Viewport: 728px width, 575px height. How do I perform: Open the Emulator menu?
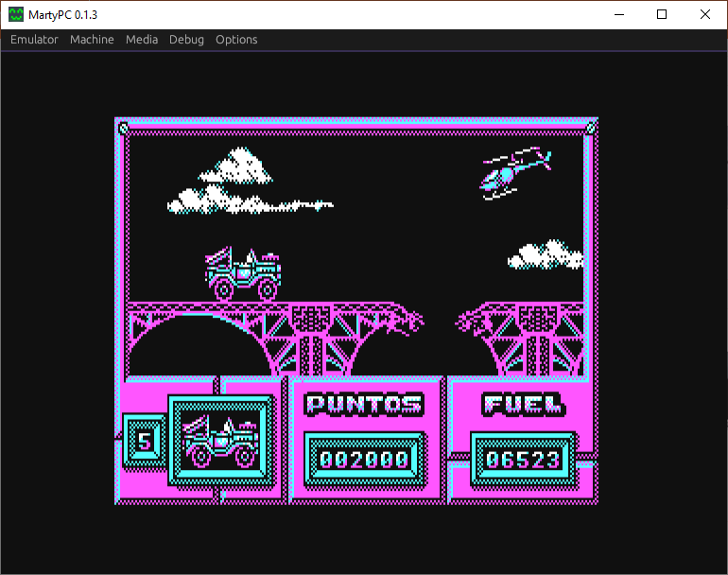pos(34,40)
